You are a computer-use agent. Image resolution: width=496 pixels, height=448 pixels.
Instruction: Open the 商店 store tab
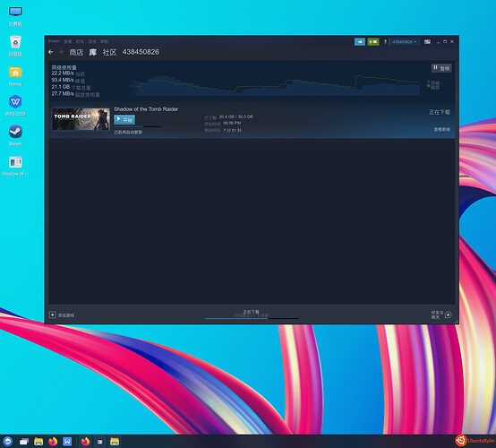pos(76,52)
